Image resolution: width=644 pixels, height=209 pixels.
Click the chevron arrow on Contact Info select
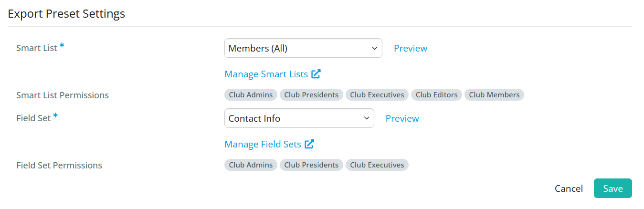[x=366, y=118]
